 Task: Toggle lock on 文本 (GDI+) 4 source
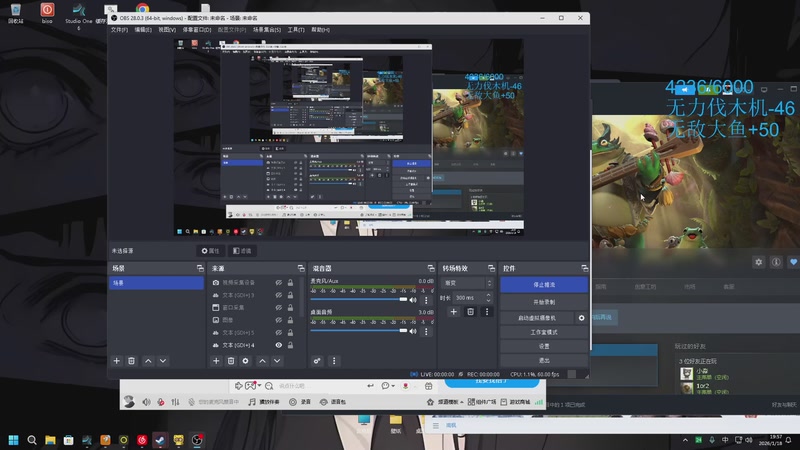290,345
